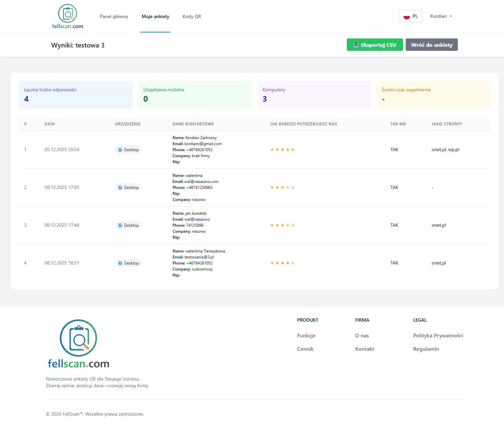Click the desktop icon in row 1
The height and width of the screenshot is (428, 504).
(120, 150)
